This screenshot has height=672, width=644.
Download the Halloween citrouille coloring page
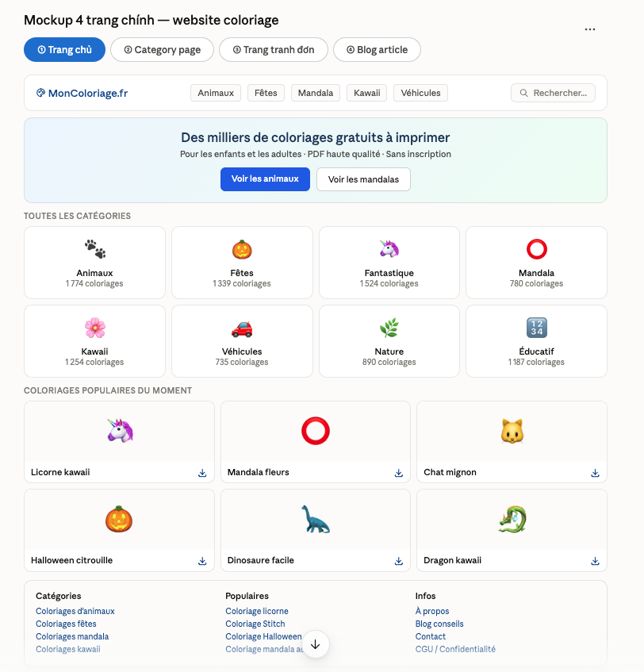pos(202,561)
